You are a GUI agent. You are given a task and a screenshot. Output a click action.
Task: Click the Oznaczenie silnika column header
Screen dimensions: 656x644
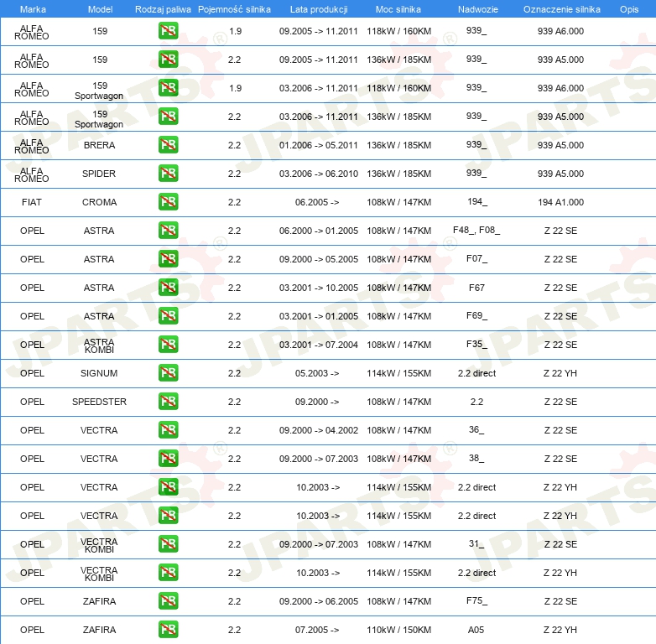pos(561,9)
